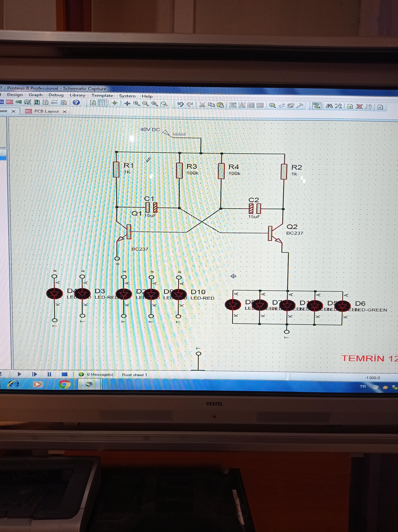398x532 pixels.
Task: Click the Pick Parts from Libraries icon
Action: pyautogui.click(x=272, y=106)
